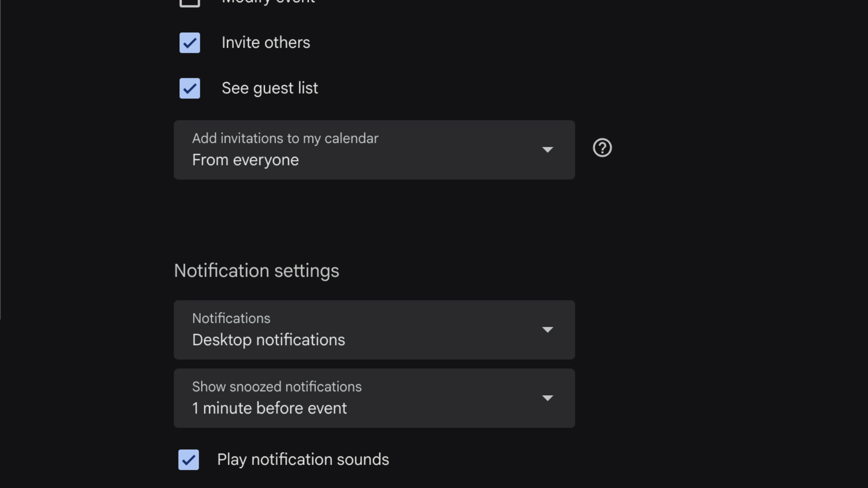Disable the Play notification sounds checkbox

pos(189,460)
